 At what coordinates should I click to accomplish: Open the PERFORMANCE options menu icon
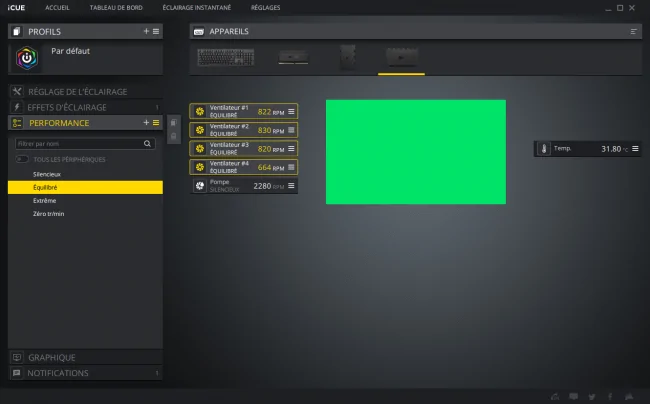[x=156, y=123]
